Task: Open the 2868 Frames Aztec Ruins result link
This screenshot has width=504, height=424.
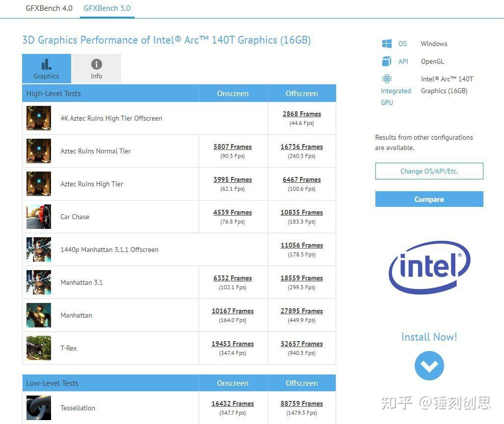Action: pyautogui.click(x=301, y=114)
